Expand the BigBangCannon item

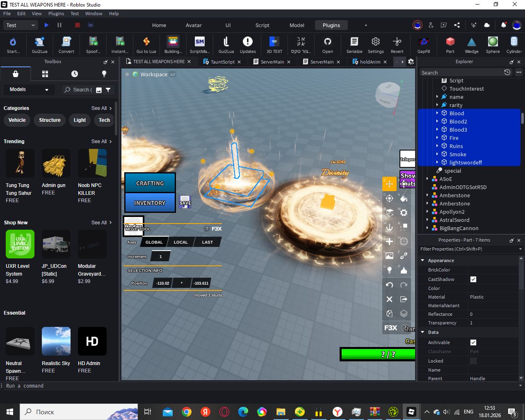click(427, 228)
